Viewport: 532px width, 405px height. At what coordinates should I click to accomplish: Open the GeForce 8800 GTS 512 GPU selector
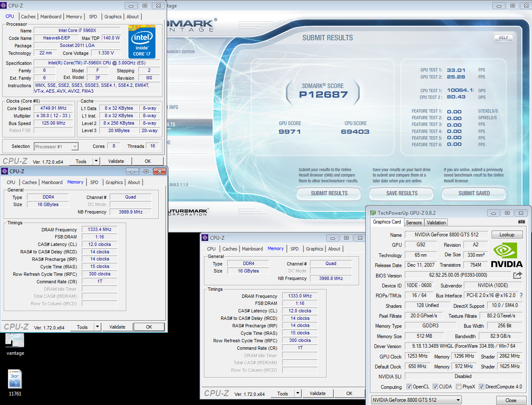coord(416,400)
